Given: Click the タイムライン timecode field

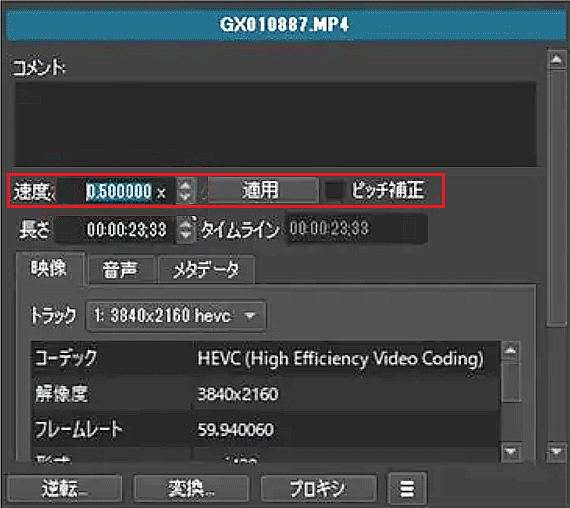Looking at the screenshot, I should 357,229.
